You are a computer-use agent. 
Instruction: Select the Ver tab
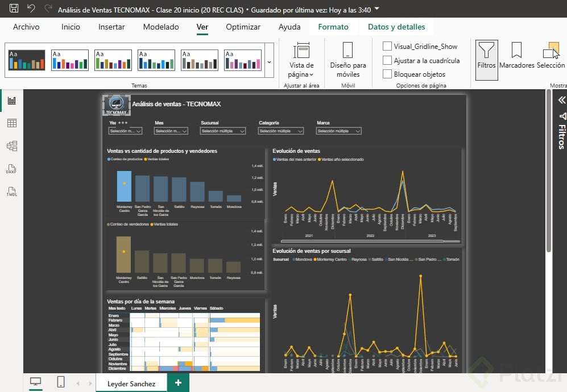202,27
